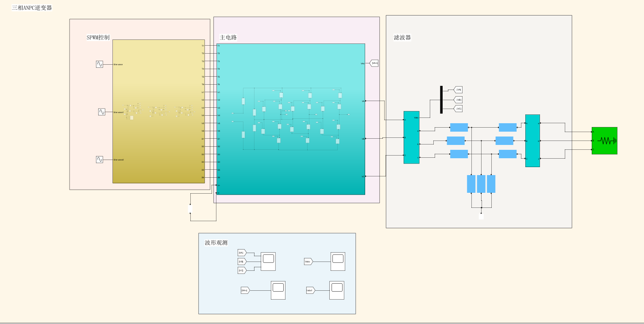This screenshot has width=644, height=324.
Task: Click the [Iabcf] From tag in 波形观测 area
Action: pos(309,290)
